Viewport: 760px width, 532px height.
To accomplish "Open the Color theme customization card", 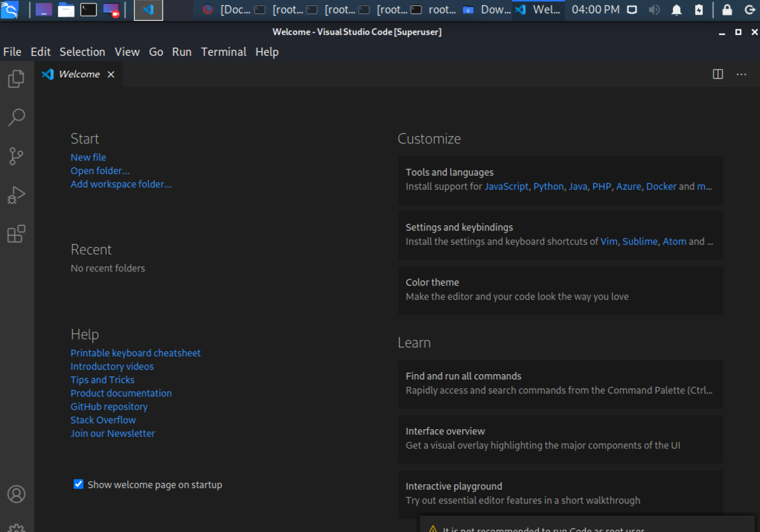I will 560,289.
